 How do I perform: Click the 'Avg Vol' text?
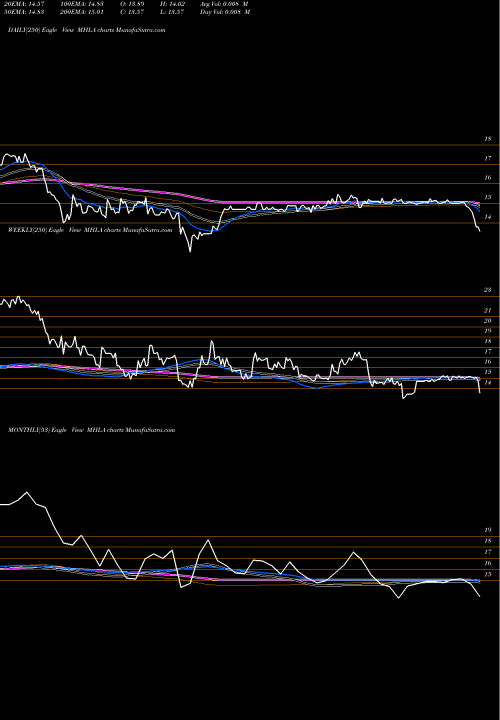point(225,3)
